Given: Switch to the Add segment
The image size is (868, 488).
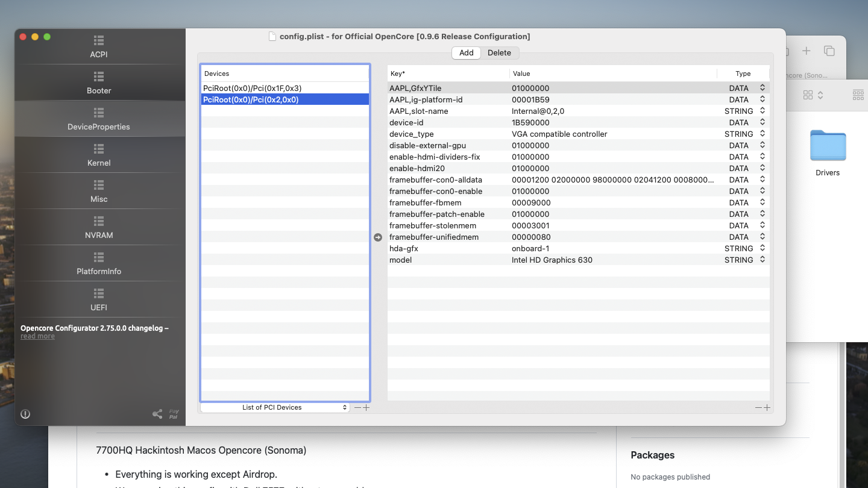Looking at the screenshot, I should click(466, 53).
